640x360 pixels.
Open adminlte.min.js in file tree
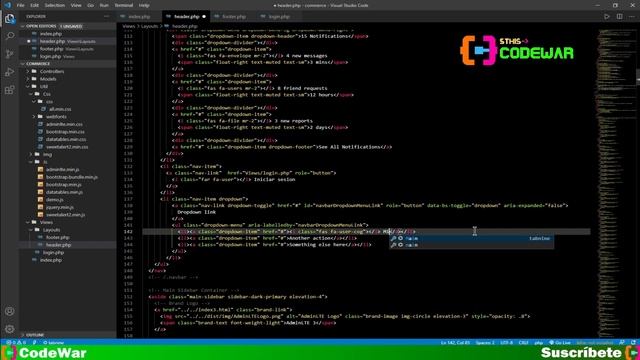tap(62, 169)
